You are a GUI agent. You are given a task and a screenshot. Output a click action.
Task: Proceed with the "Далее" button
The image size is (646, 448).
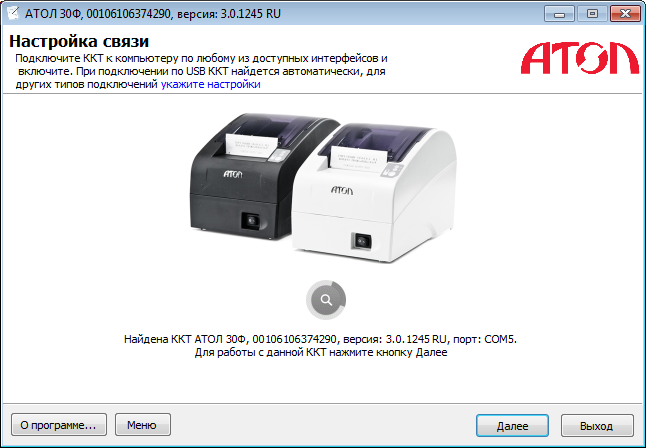point(512,425)
